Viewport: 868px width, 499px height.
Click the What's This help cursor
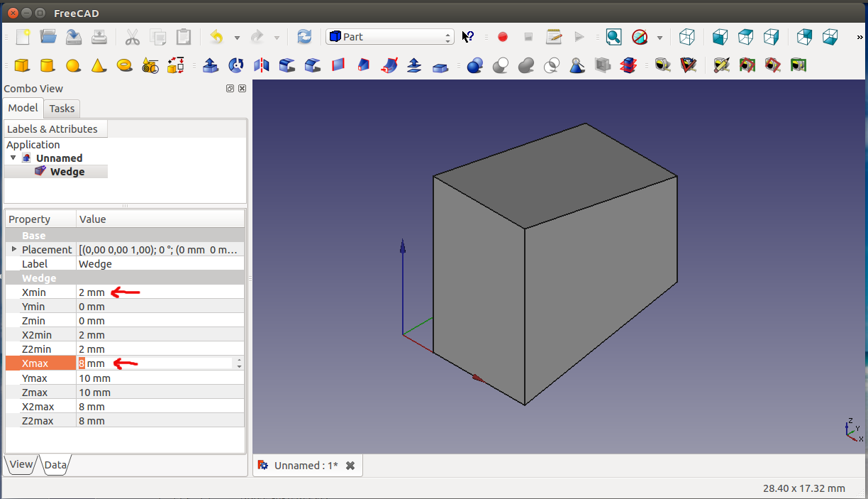click(468, 37)
